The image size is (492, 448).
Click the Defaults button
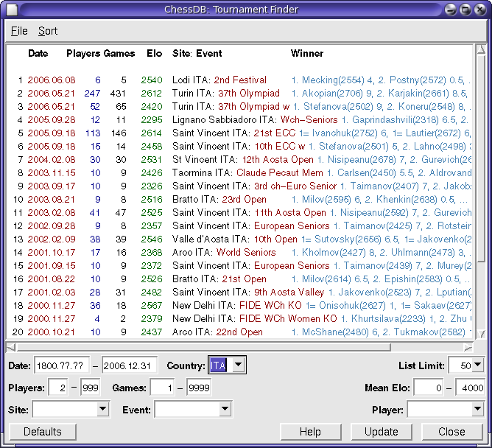pyautogui.click(x=43, y=432)
